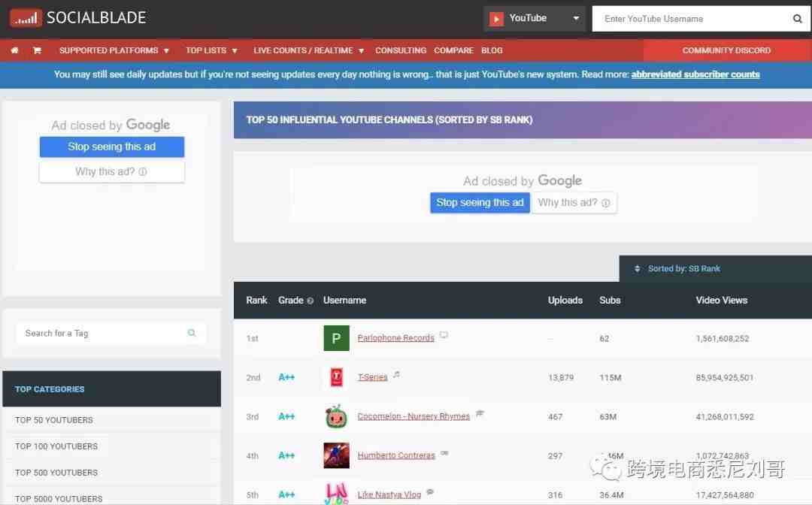Click the Subs column header
Screen dimensions: 812x505
610,300
